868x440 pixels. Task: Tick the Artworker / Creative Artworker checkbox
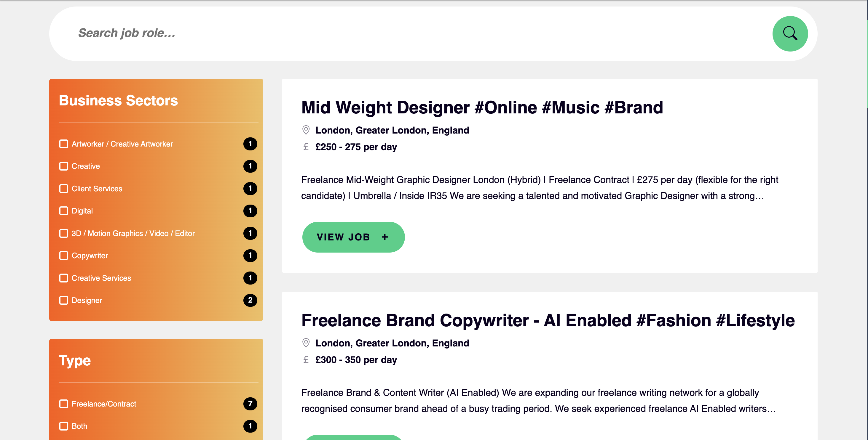64,144
